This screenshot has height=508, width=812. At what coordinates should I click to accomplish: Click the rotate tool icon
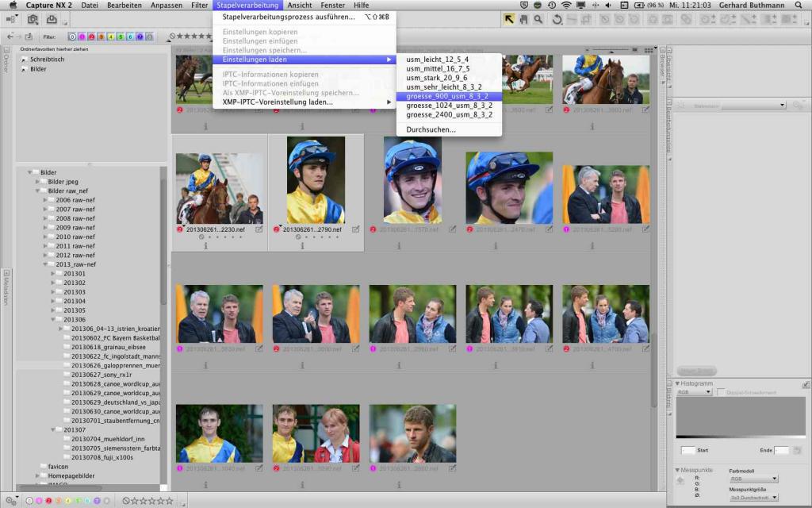point(557,20)
